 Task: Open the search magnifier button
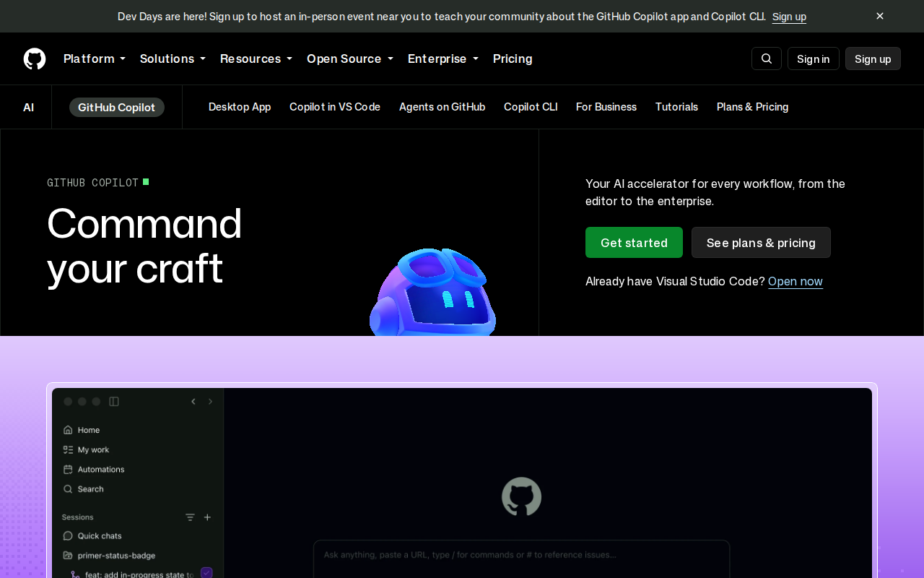point(767,59)
